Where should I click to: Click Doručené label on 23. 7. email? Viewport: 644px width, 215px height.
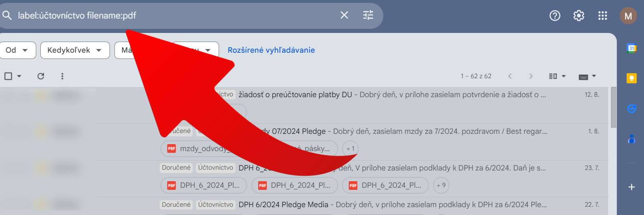[176, 168]
